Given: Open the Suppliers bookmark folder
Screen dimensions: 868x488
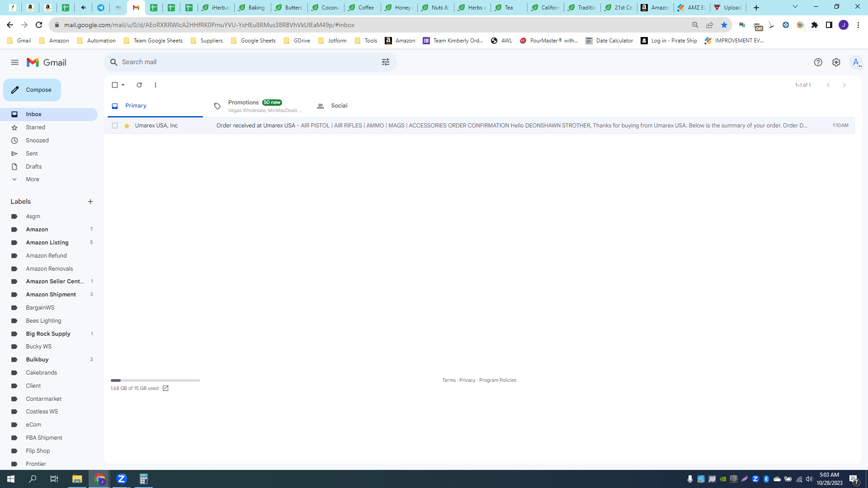Looking at the screenshot, I should (207, 41).
